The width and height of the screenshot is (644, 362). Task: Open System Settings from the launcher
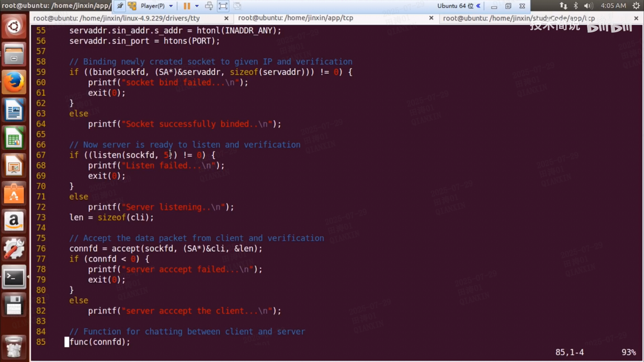point(14,249)
